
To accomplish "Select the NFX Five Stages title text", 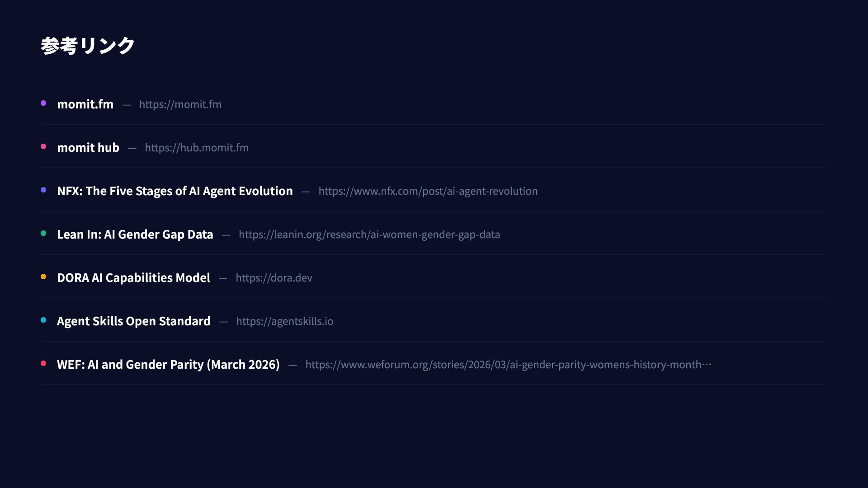I will pos(175,191).
